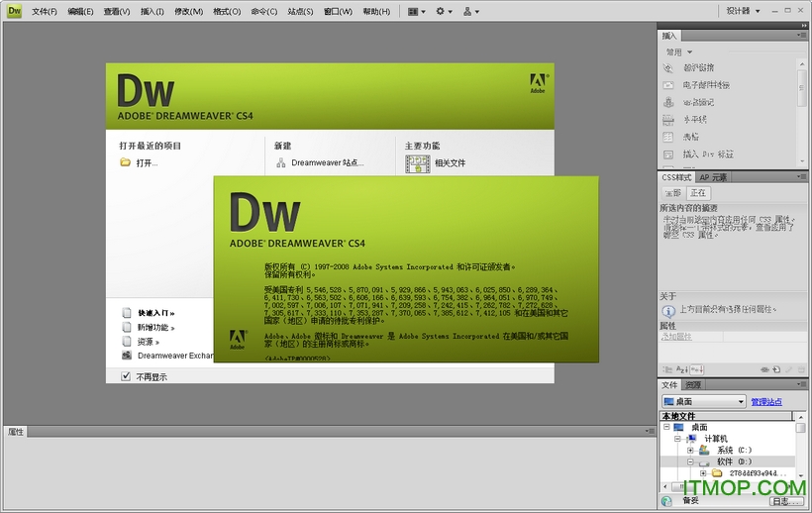Click the Edit Rule pencil icon

pyautogui.click(x=788, y=369)
